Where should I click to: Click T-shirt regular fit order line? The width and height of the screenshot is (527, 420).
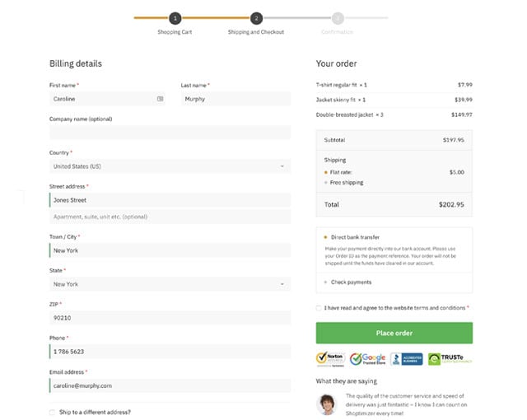point(394,85)
